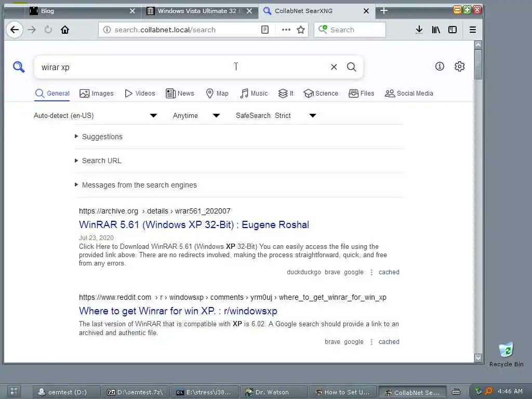Toggle reader view icon in address bar
The image size is (532, 399).
tap(265, 30)
